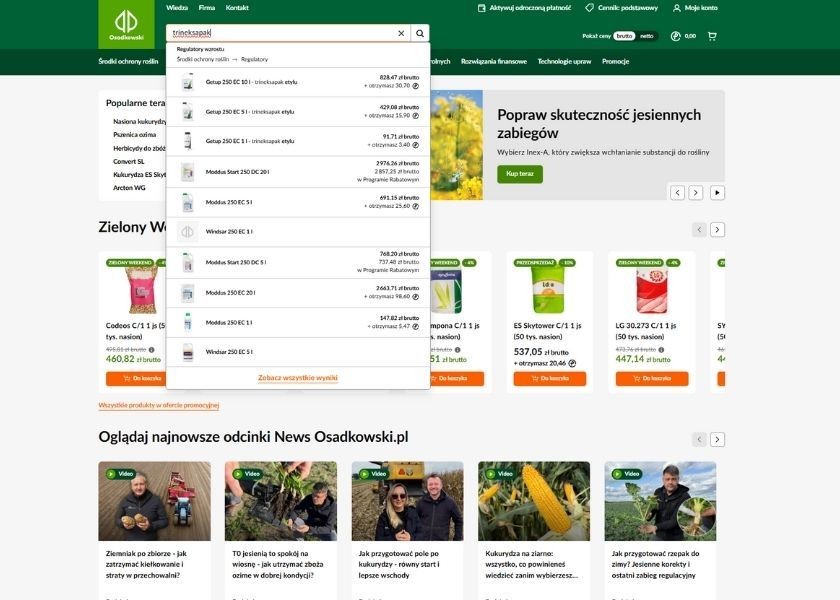Click the Cennik podstawowy tag icon
840x600 pixels.
(x=587, y=6)
